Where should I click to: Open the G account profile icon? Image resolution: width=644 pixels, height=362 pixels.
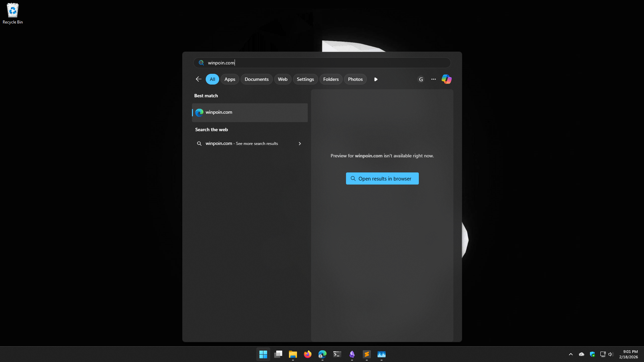pyautogui.click(x=421, y=79)
